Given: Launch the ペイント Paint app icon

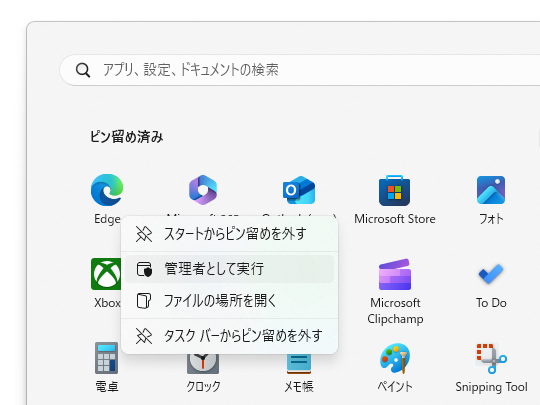Looking at the screenshot, I should tap(395, 358).
